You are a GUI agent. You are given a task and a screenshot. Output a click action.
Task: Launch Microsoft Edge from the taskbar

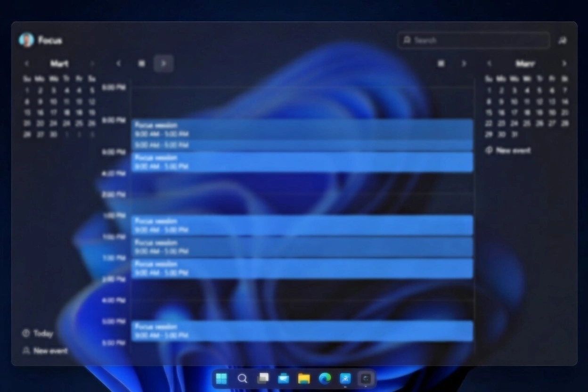325,378
